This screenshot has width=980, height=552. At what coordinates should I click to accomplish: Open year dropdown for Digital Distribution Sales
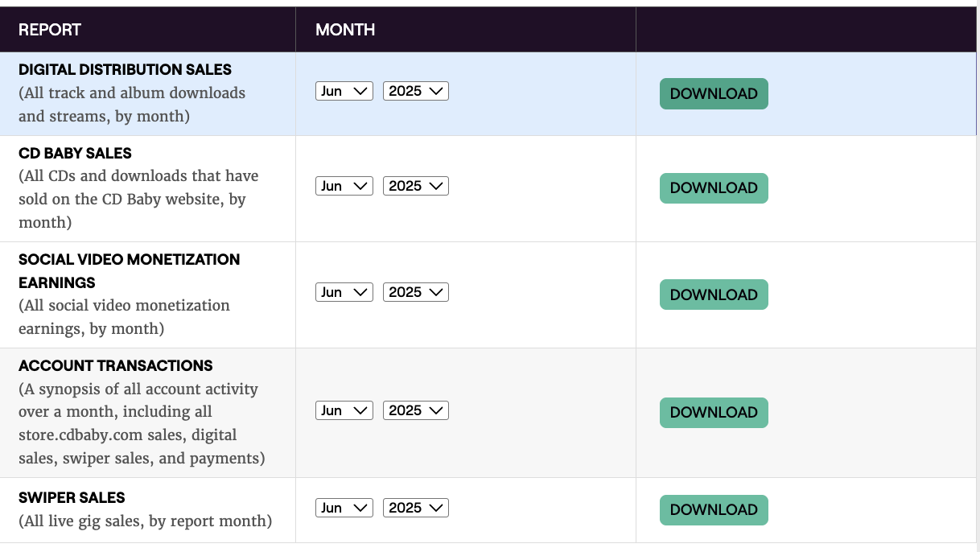click(x=416, y=91)
